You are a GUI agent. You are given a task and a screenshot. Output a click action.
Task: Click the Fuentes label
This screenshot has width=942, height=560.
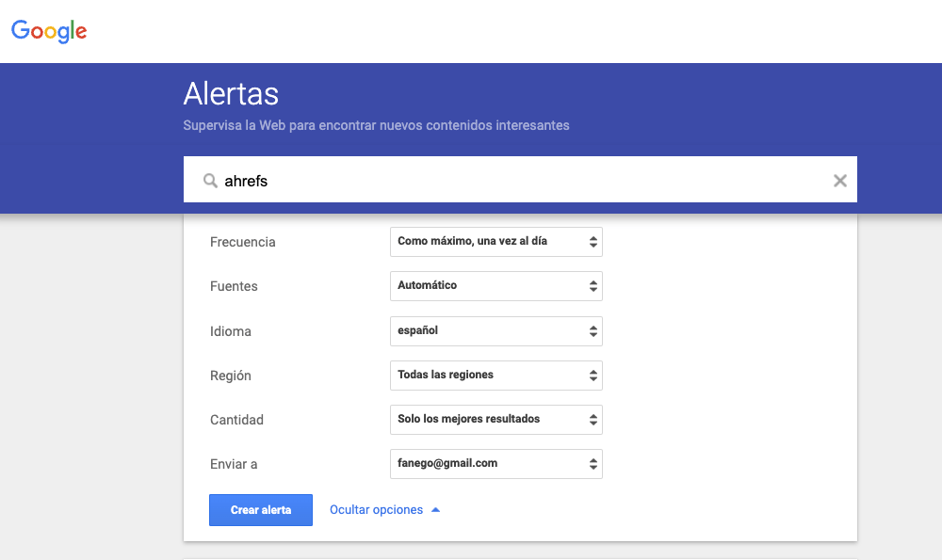coord(234,286)
